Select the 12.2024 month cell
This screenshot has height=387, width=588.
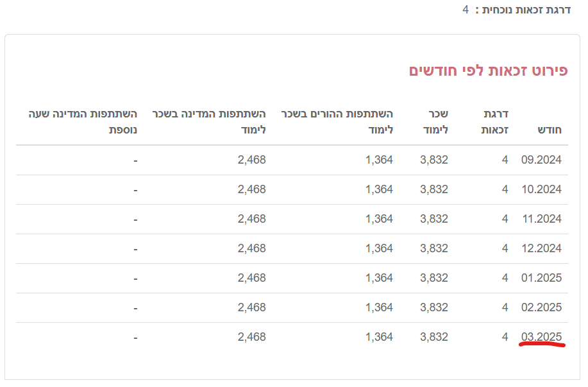[542, 248]
